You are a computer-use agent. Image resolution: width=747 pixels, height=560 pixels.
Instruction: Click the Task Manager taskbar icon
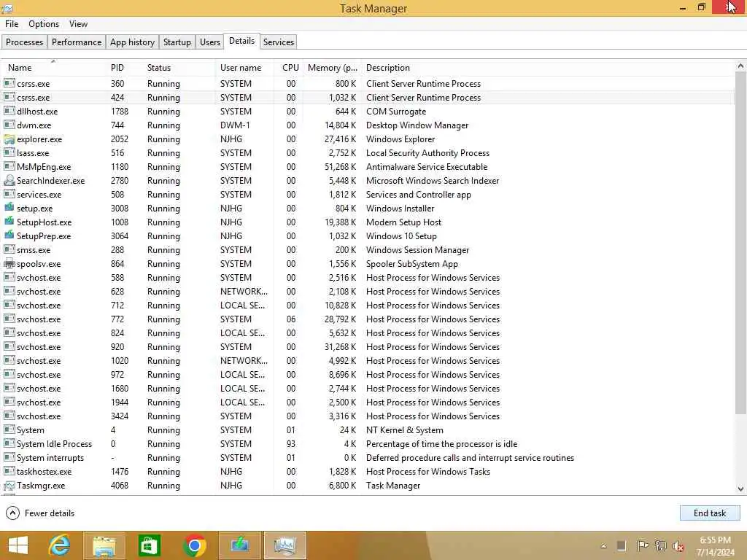click(285, 545)
